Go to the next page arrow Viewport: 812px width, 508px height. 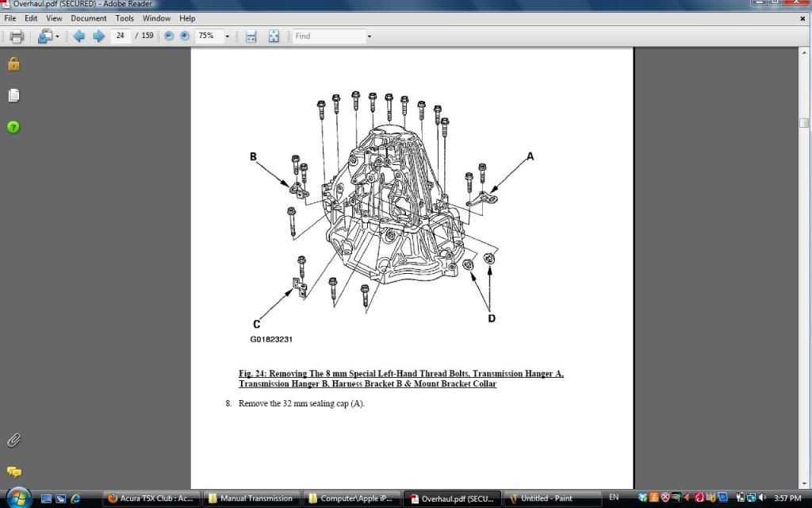[98, 37]
